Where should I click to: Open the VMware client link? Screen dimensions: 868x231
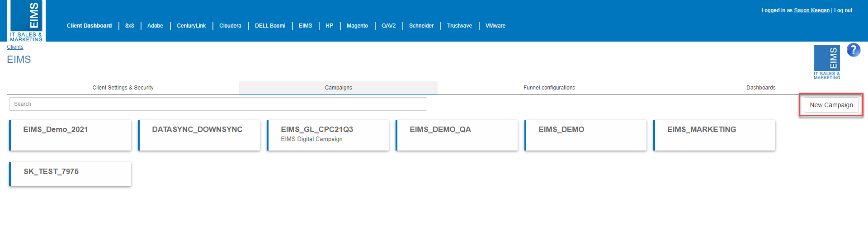[495, 26]
